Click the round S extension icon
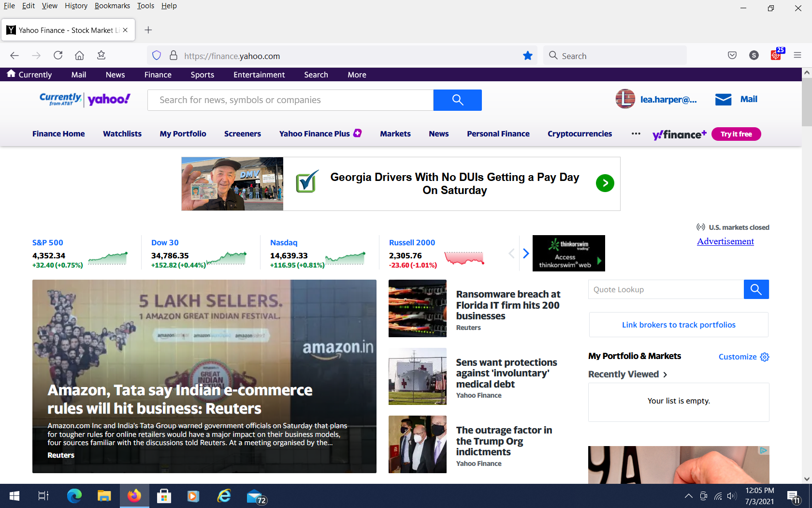This screenshot has width=812, height=508. coord(754,56)
